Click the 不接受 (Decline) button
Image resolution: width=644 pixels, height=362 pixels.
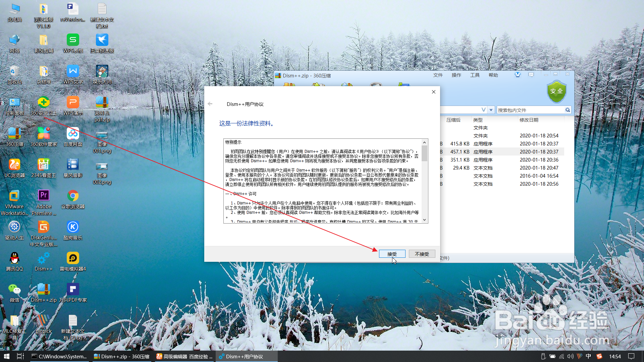[x=422, y=254]
